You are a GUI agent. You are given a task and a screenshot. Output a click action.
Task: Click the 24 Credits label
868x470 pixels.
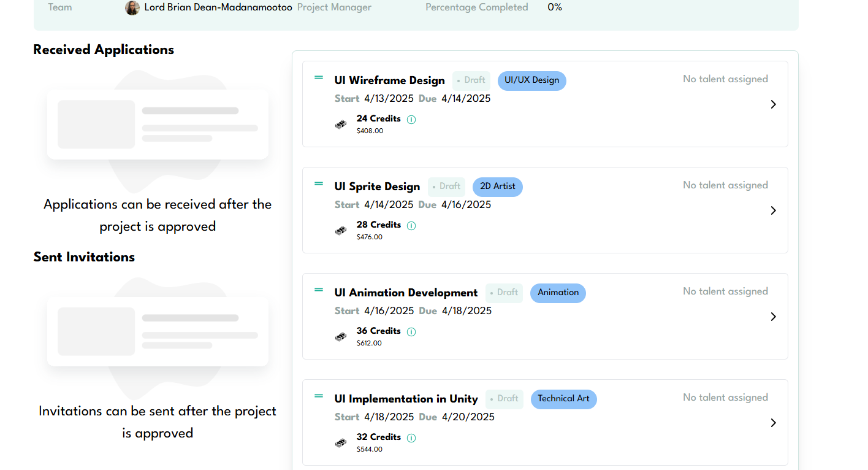379,118
